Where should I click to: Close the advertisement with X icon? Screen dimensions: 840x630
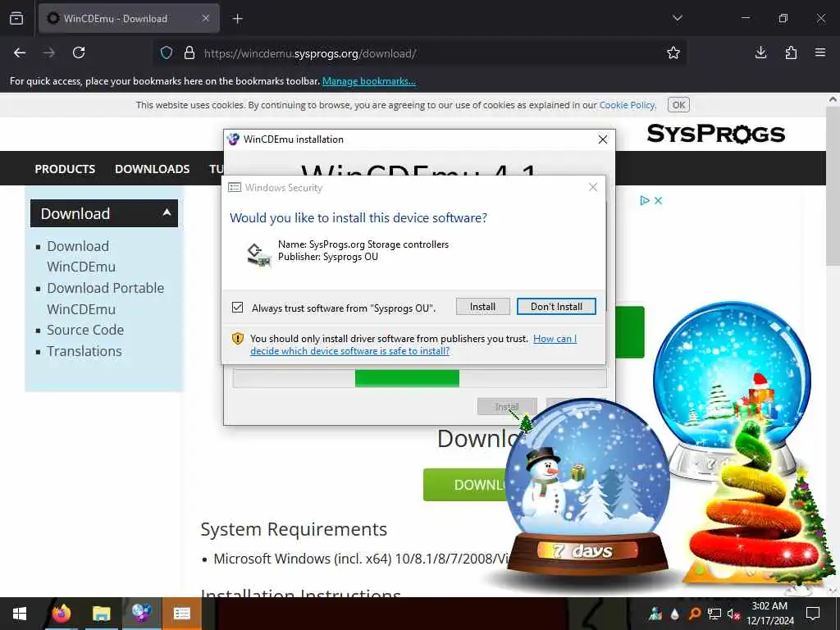coord(659,200)
